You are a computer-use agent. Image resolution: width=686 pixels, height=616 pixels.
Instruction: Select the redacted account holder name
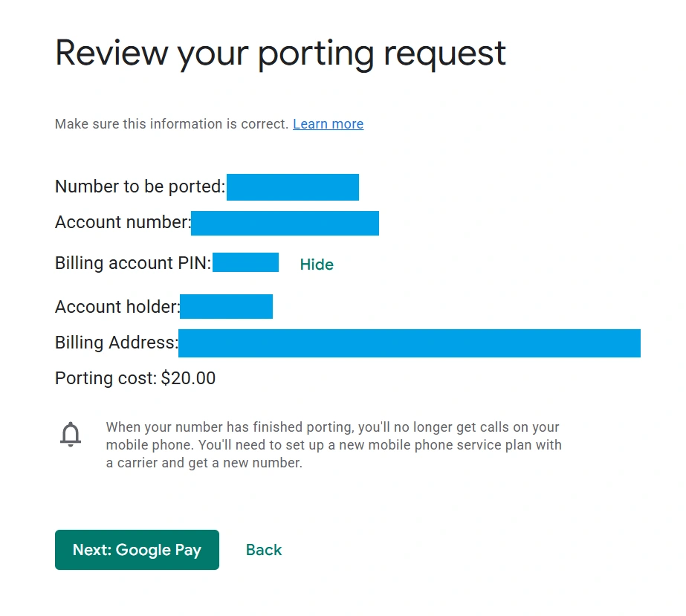pos(226,306)
